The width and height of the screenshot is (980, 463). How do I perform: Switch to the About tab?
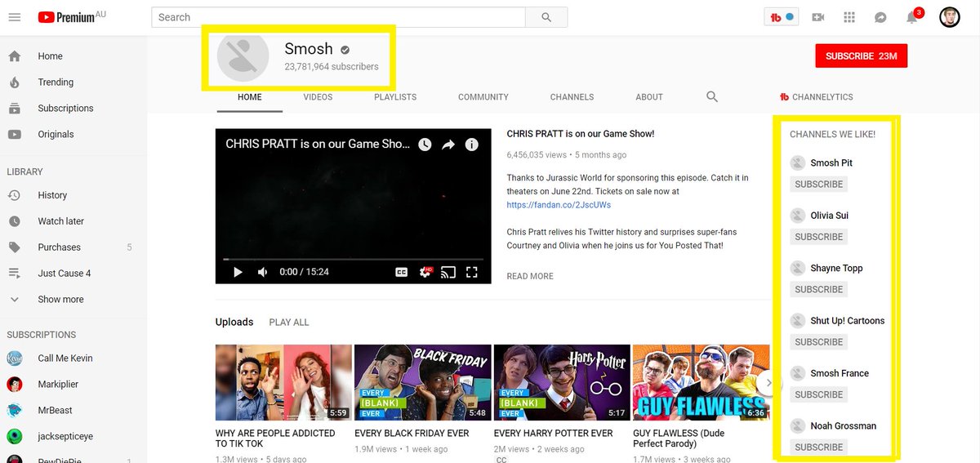[649, 96]
